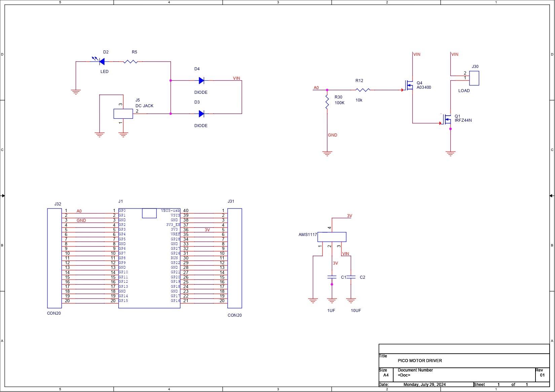Select the C1 capacitor symbol
555x392 pixels.
click(332, 277)
